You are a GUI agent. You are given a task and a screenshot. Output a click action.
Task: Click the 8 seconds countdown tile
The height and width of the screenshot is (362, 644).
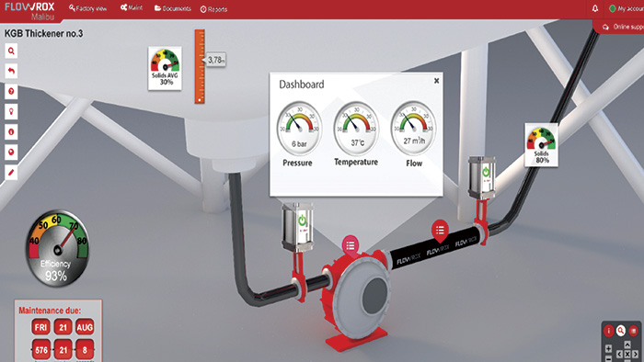pos(85,350)
